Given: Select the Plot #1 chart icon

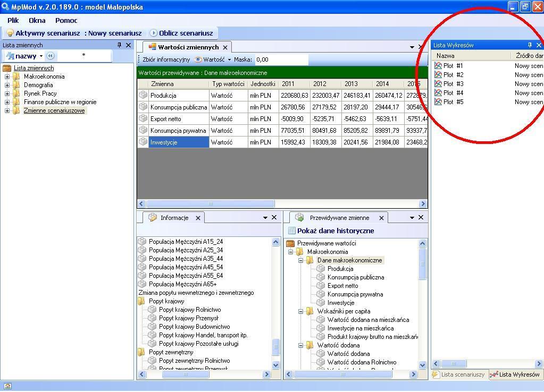Looking at the screenshot, I should pyautogui.click(x=438, y=65).
